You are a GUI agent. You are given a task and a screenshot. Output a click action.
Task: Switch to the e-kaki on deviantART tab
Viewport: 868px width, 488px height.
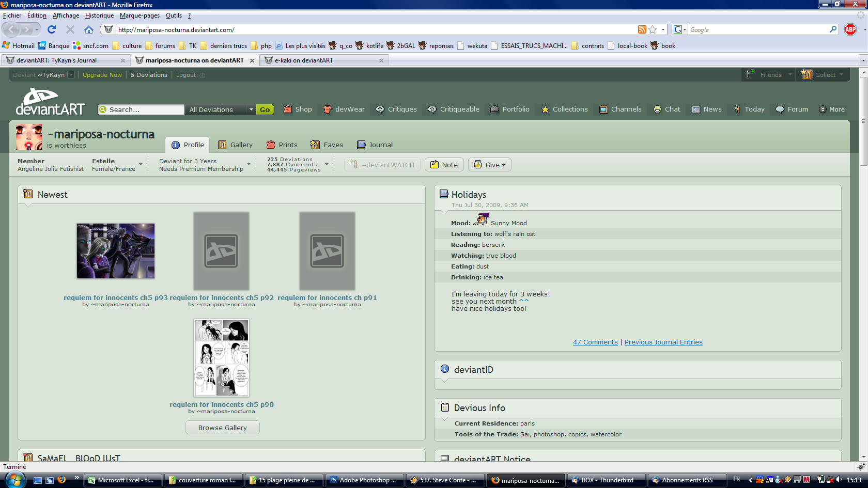point(324,60)
